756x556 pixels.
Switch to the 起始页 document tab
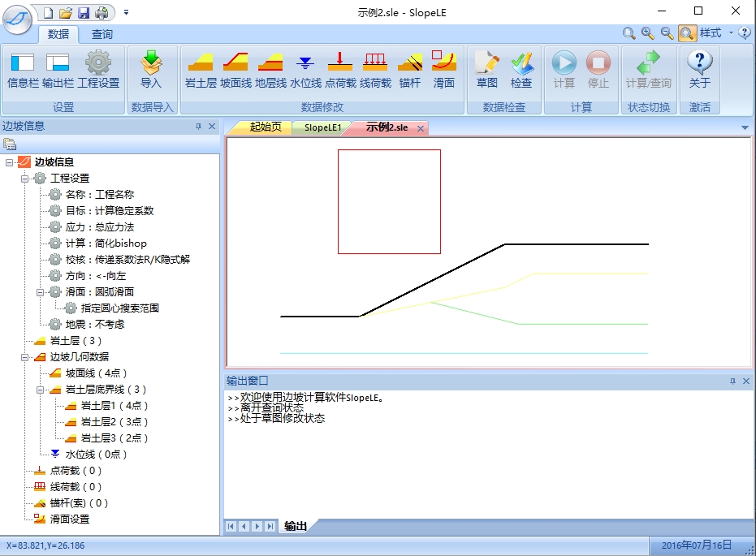coord(265,127)
